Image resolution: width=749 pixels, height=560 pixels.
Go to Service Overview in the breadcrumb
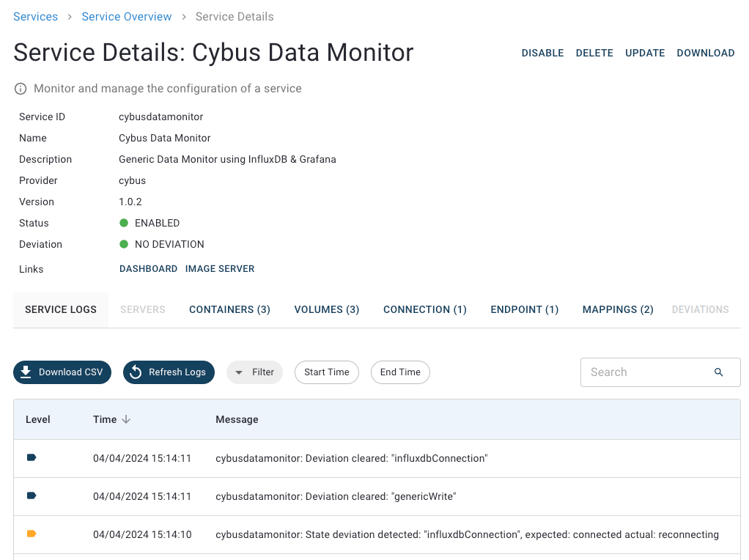tap(127, 16)
